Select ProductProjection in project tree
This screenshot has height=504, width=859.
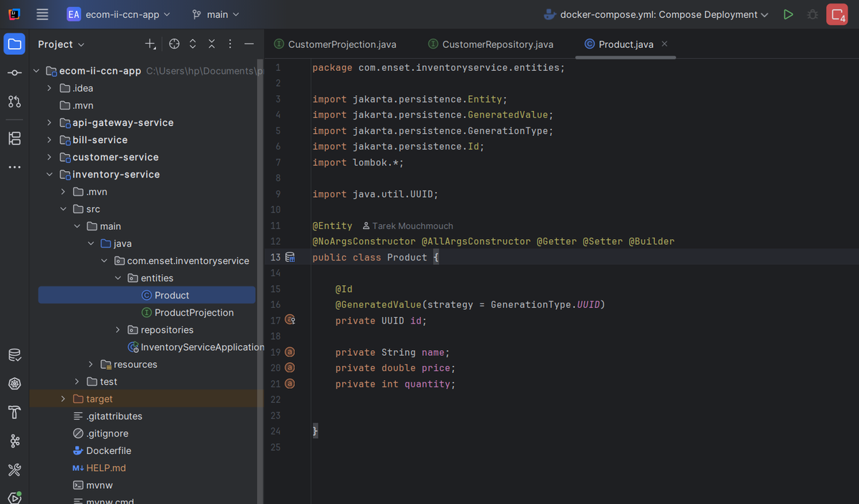click(x=194, y=313)
